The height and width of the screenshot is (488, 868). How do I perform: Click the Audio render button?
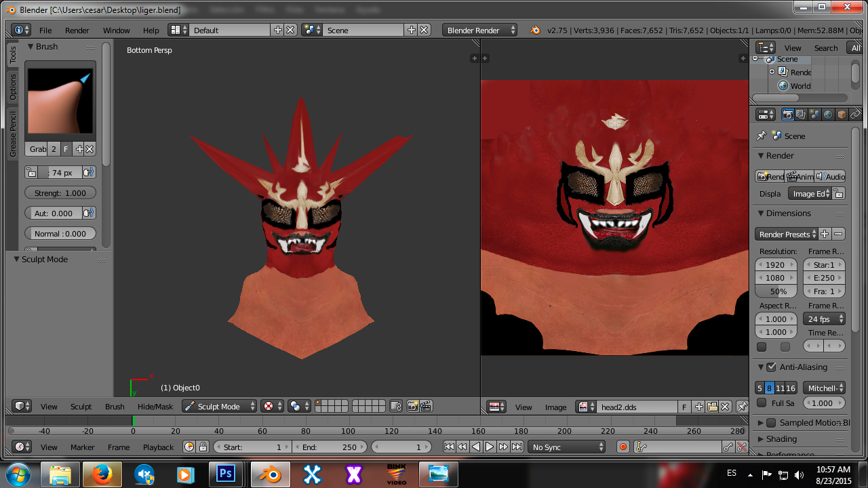830,176
